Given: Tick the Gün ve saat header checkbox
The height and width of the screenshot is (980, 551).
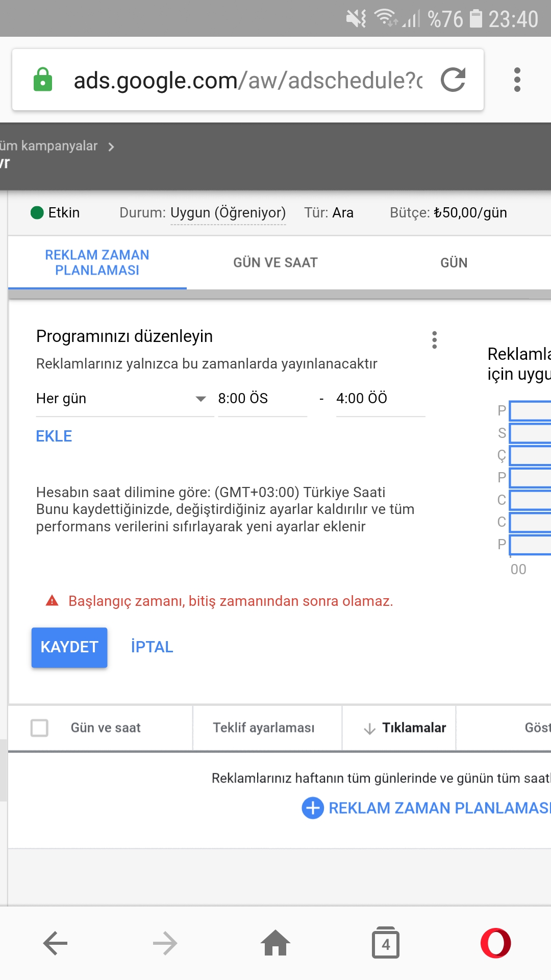Looking at the screenshot, I should [39, 728].
